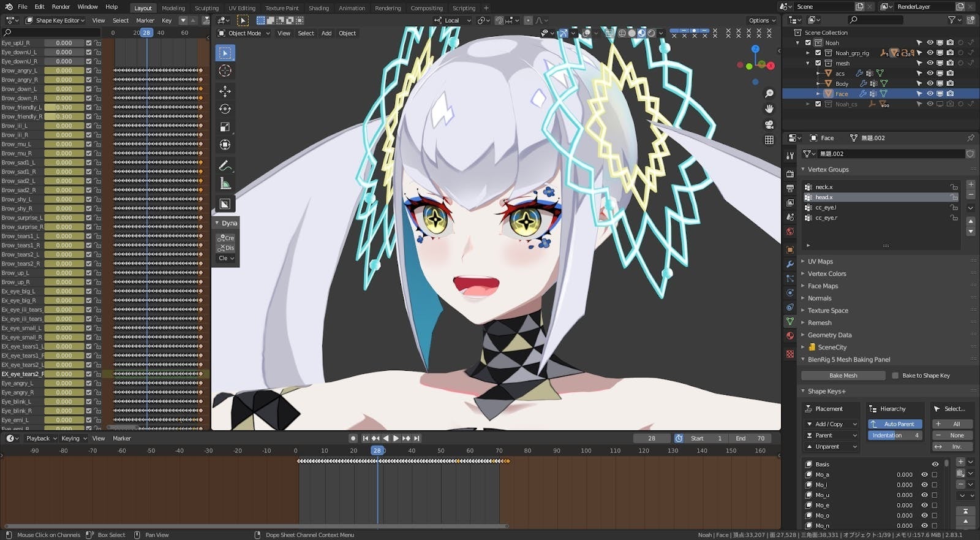Open the Local transform orientation dropdown

(453, 20)
